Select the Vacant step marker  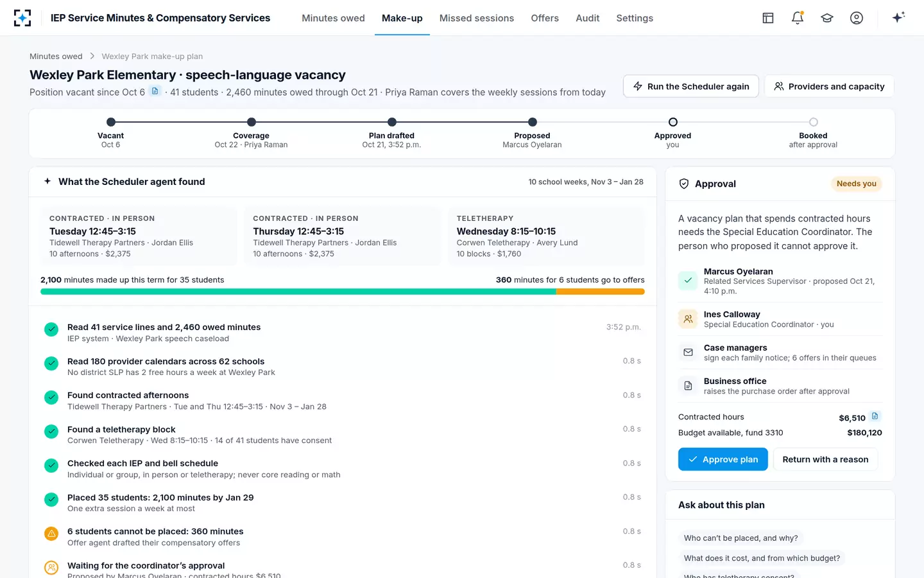pos(111,122)
